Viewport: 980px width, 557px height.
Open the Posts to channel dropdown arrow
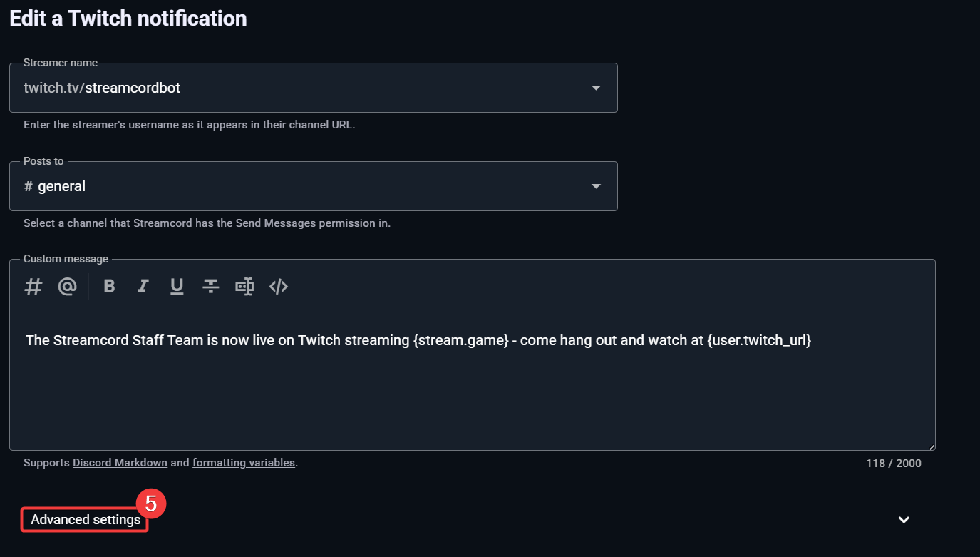(596, 186)
